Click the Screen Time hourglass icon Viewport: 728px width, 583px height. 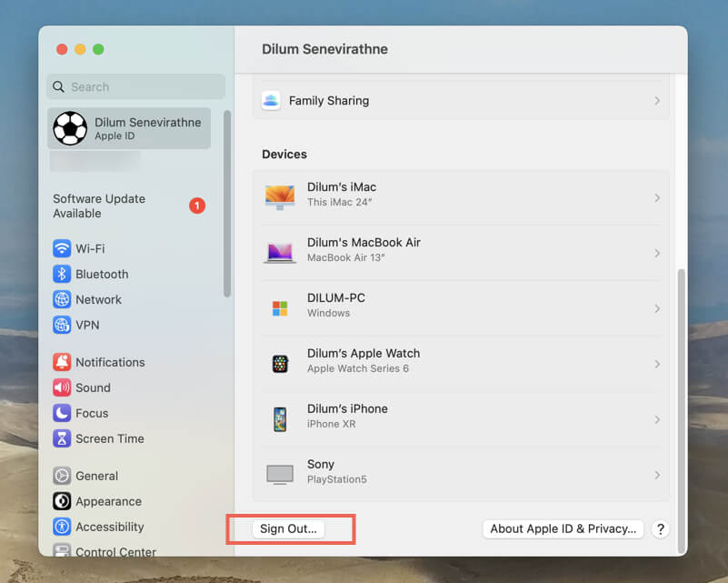[62, 438]
